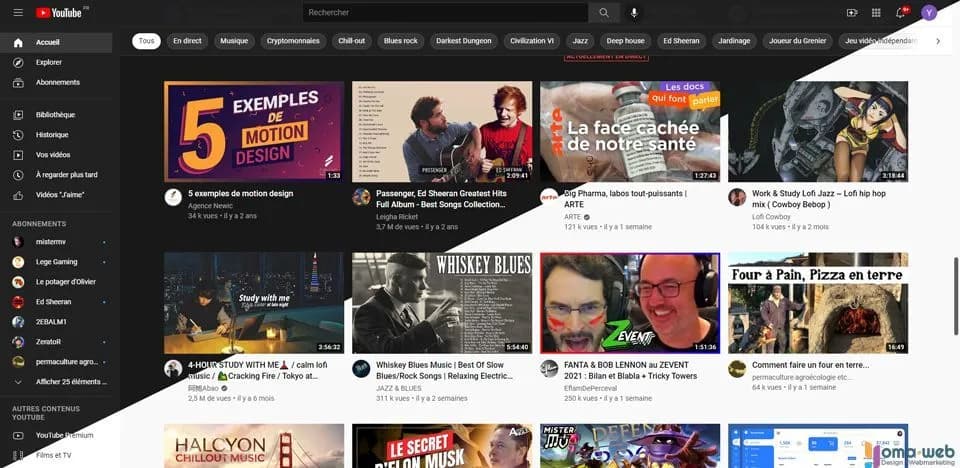Play 5 exemples de motion design thumbnail
The height and width of the screenshot is (468, 960).
pos(253,132)
